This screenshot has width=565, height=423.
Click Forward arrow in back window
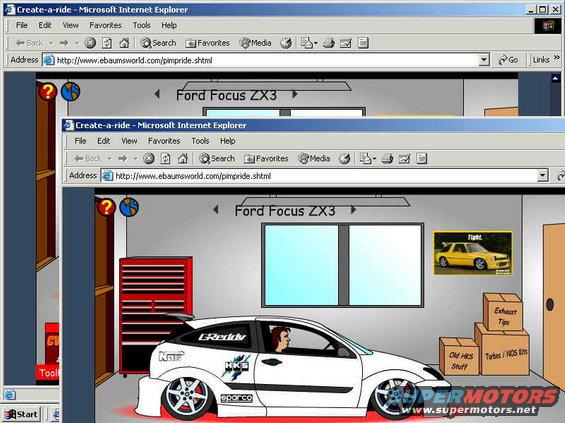tap(64, 43)
